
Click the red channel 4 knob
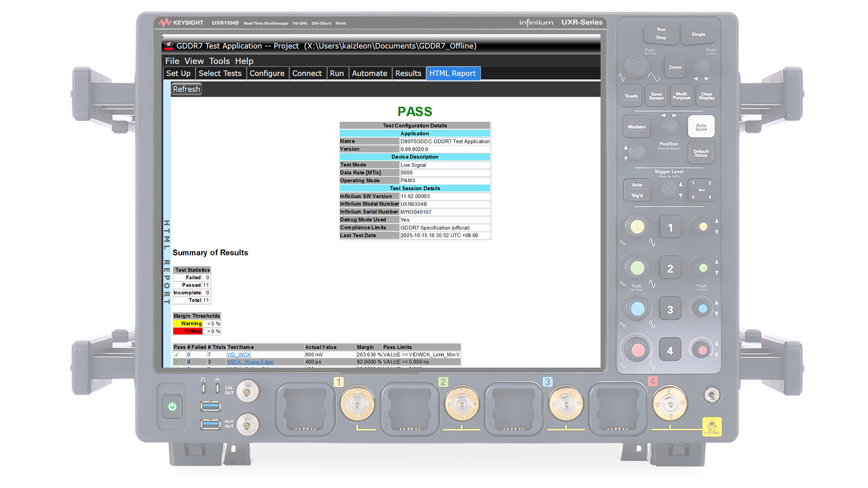coord(637,350)
